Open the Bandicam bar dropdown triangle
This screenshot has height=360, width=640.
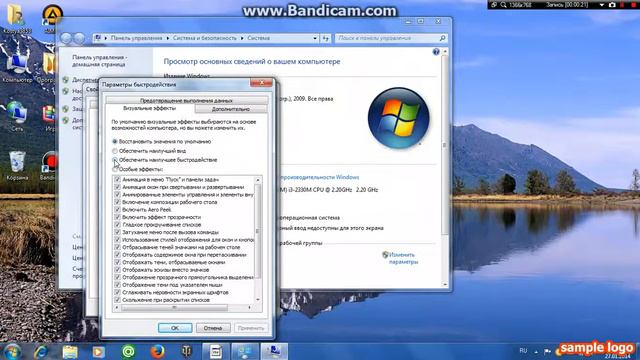pos(602,5)
